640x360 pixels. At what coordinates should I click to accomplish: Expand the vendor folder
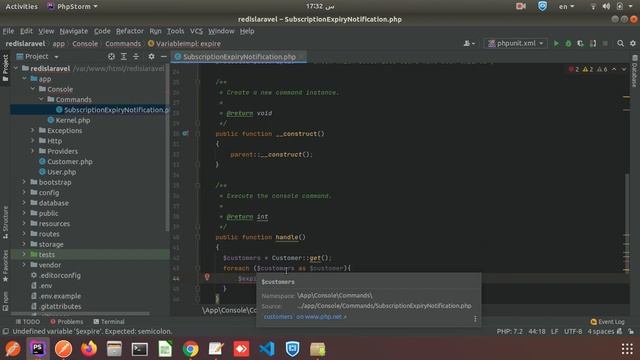point(24,265)
